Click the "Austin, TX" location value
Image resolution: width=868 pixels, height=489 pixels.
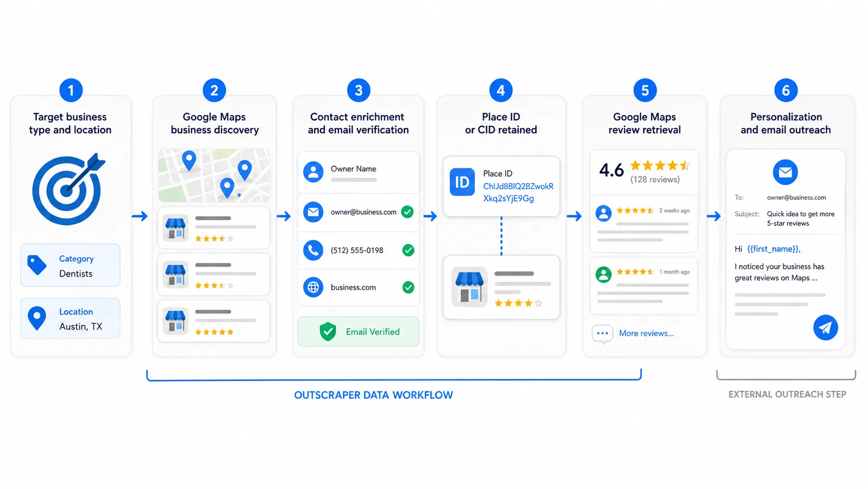click(80, 326)
